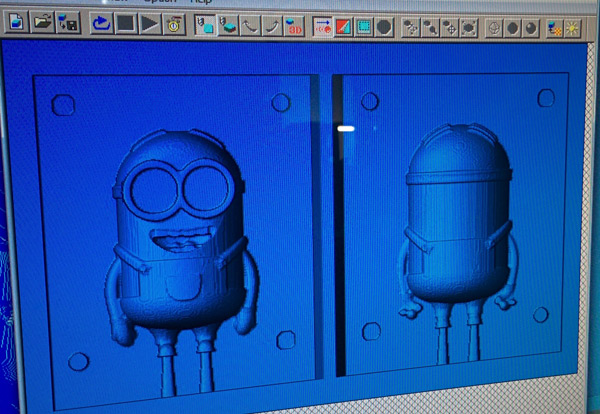Click the upward curved arrow icon
The width and height of the screenshot is (600, 414).
click(x=272, y=26)
